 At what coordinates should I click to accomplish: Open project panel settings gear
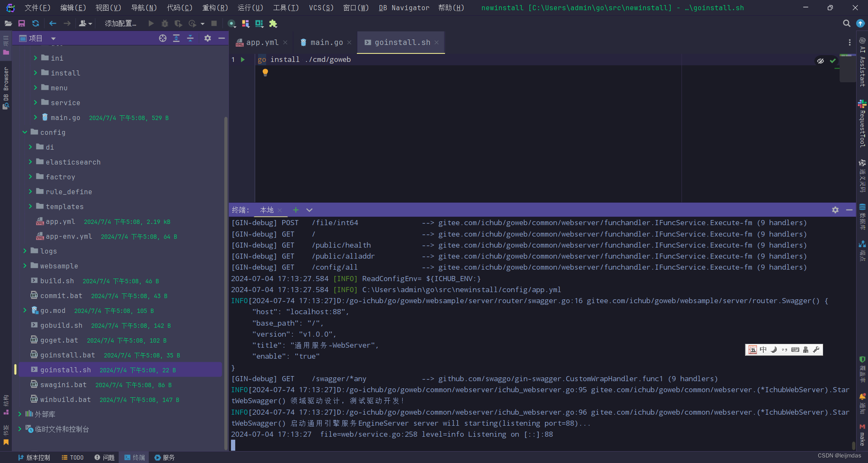[x=207, y=38]
